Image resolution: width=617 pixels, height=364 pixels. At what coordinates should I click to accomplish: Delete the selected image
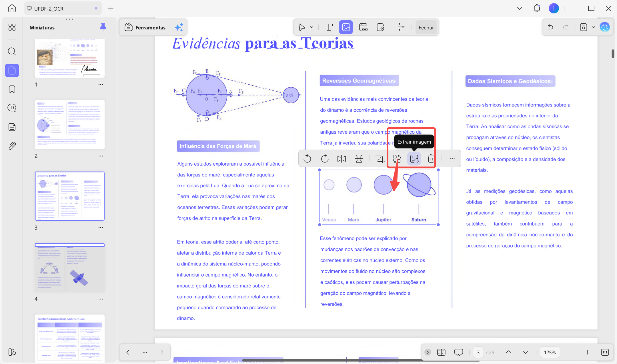[x=431, y=158]
